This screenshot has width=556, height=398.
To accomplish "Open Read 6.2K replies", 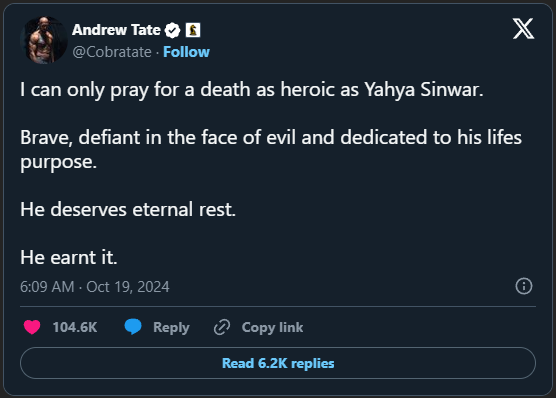I will click(278, 363).
